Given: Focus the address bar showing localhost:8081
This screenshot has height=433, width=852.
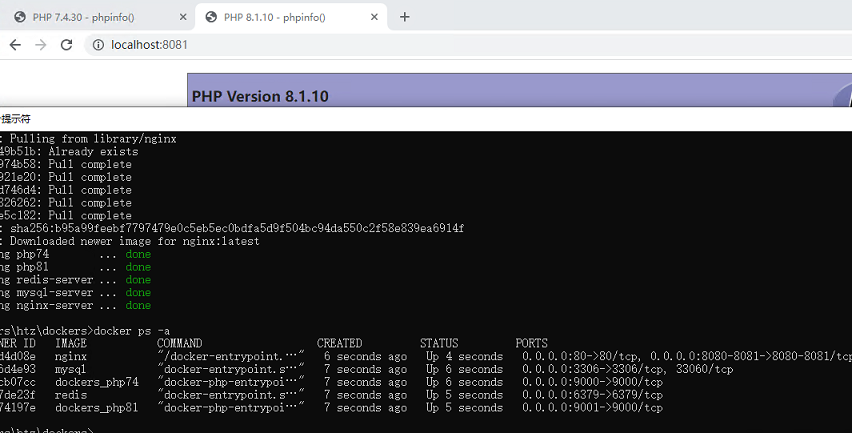Looking at the screenshot, I should pyautogui.click(x=467, y=45).
